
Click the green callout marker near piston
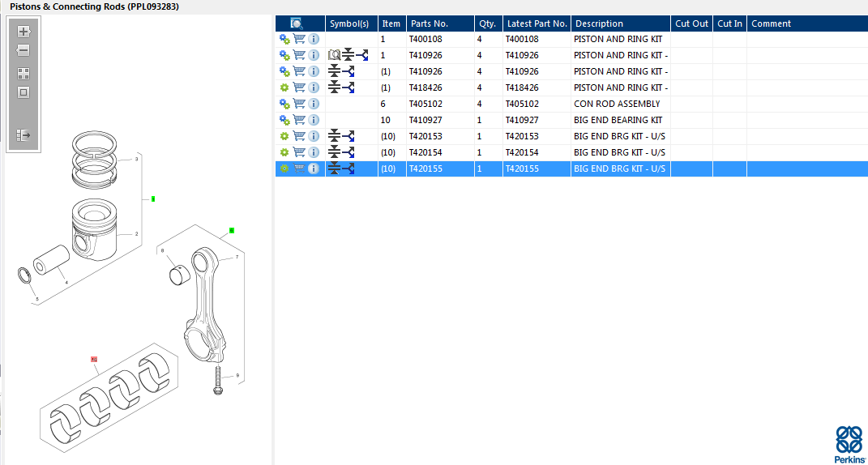pyautogui.click(x=153, y=198)
